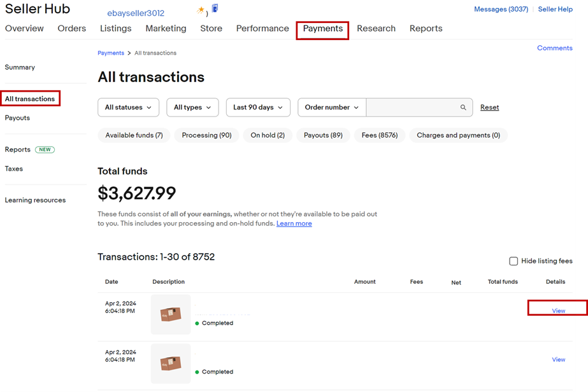Open Payouts in the left sidebar
588x392 pixels.
17,118
